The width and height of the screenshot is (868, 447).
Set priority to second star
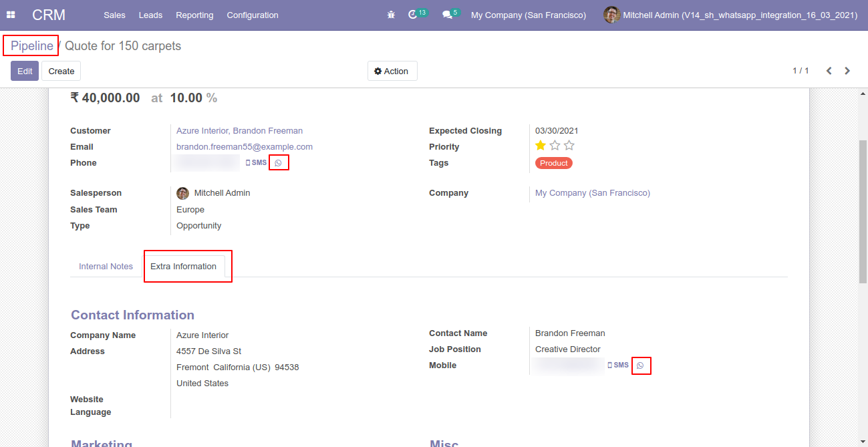click(x=555, y=146)
